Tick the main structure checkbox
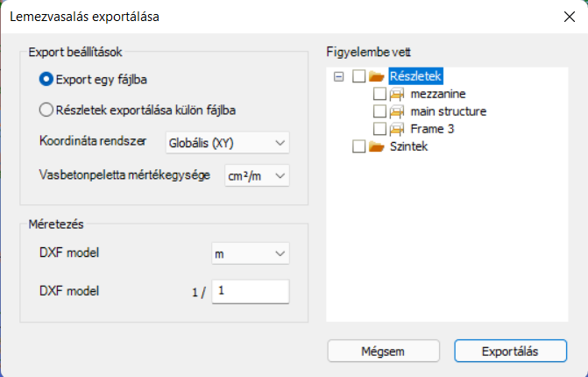The height and width of the screenshot is (377, 588). click(379, 112)
